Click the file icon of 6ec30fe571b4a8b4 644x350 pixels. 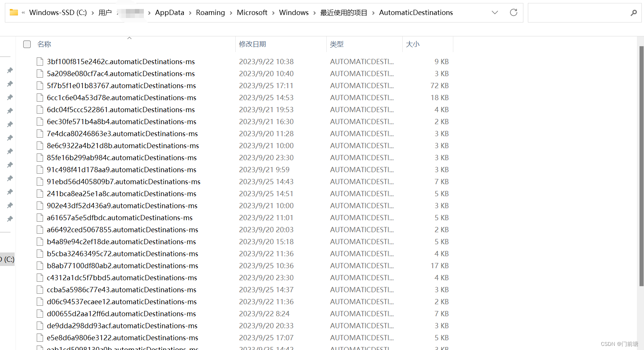pos(40,122)
